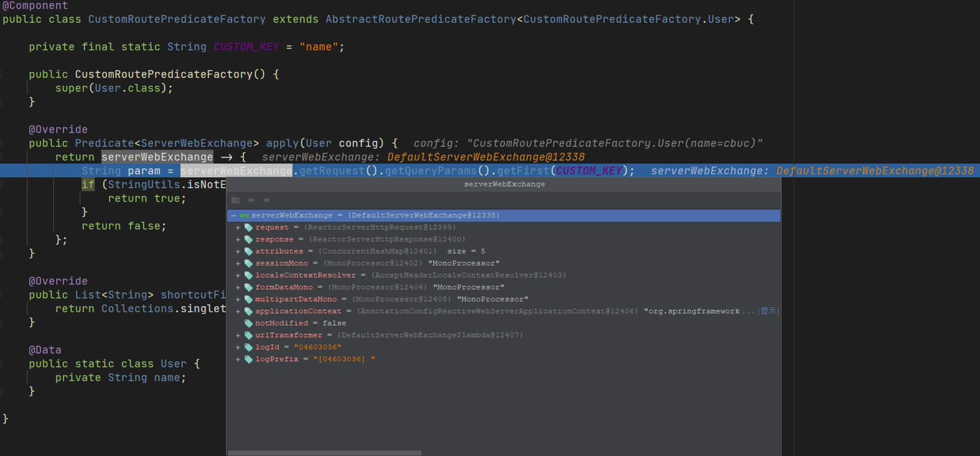Click the return true statement
The width and height of the screenshot is (980, 456).
point(147,198)
